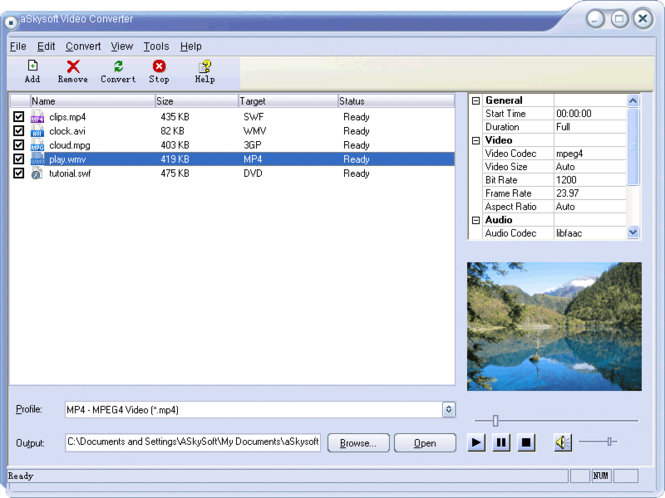The width and height of the screenshot is (665, 498).
Task: Uncheck the clips.mp4 checkbox
Action: (x=19, y=116)
